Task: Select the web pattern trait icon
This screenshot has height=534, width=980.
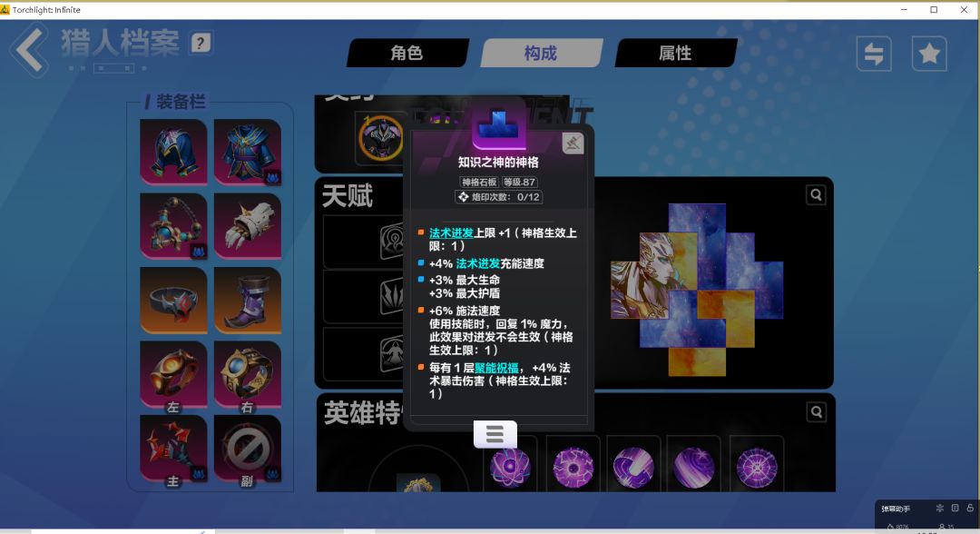Action: [x=756, y=467]
